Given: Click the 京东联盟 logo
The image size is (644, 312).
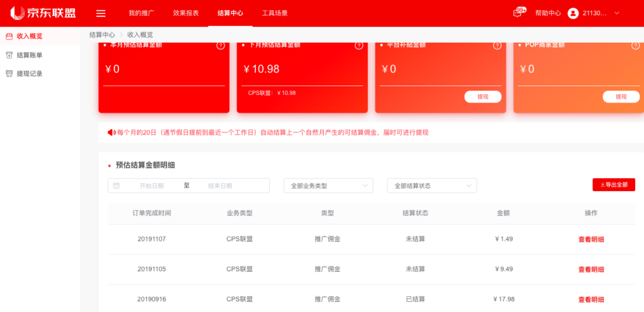Looking at the screenshot, I should [43, 13].
